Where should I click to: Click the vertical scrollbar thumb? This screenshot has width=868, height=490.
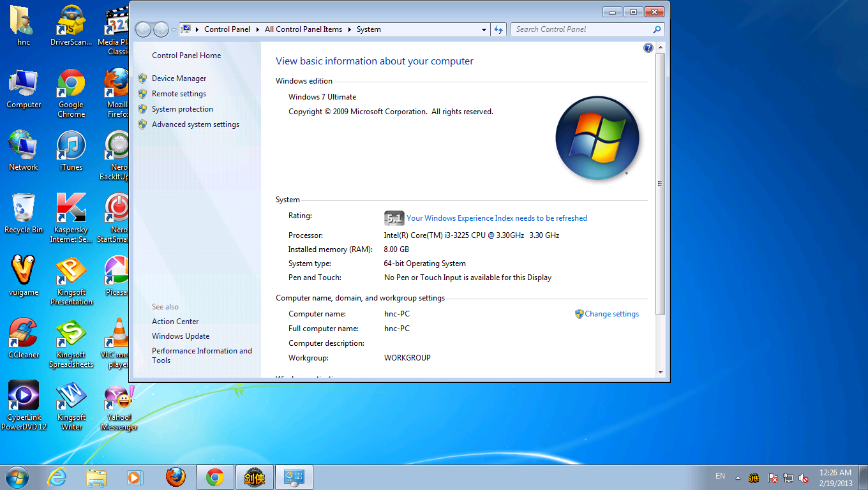[661, 184]
